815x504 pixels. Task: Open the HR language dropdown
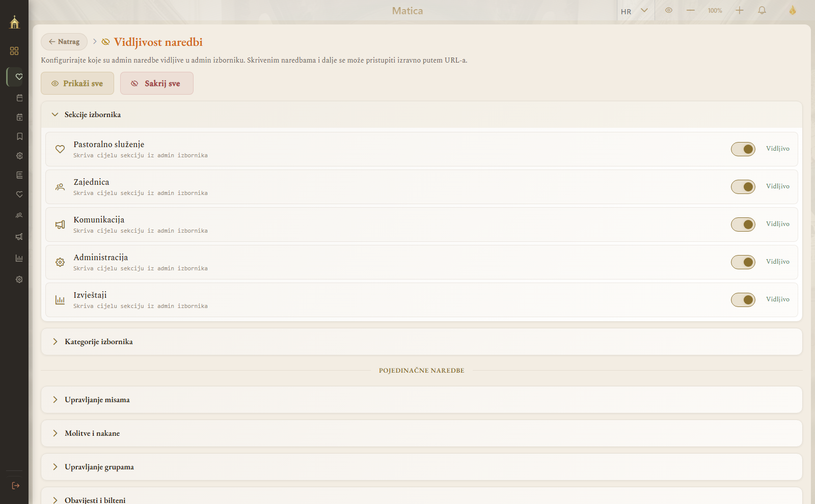point(635,11)
